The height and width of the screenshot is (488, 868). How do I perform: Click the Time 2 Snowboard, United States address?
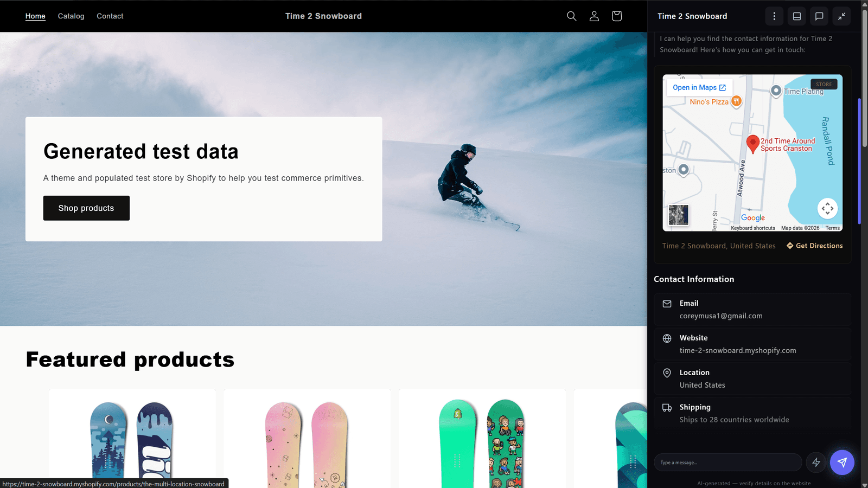point(719,246)
